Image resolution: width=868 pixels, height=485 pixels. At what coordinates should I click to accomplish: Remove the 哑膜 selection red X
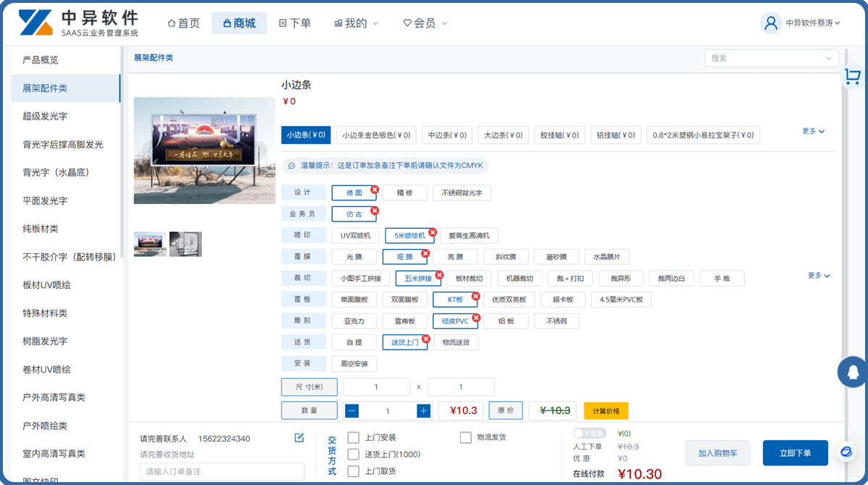point(425,253)
